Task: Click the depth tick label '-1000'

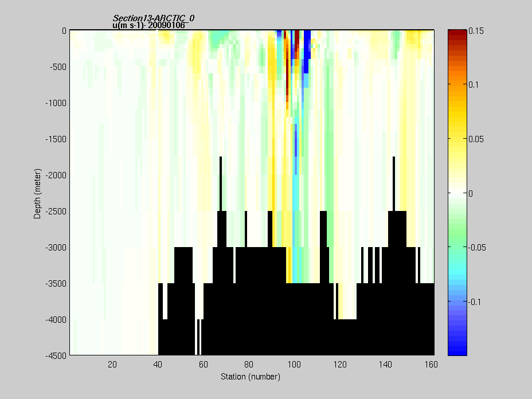Action: (x=56, y=103)
